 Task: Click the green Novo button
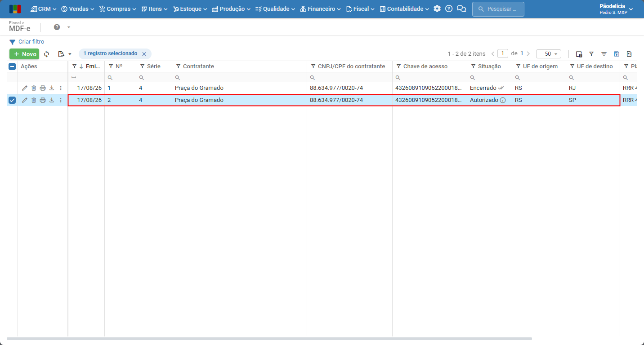(24, 54)
